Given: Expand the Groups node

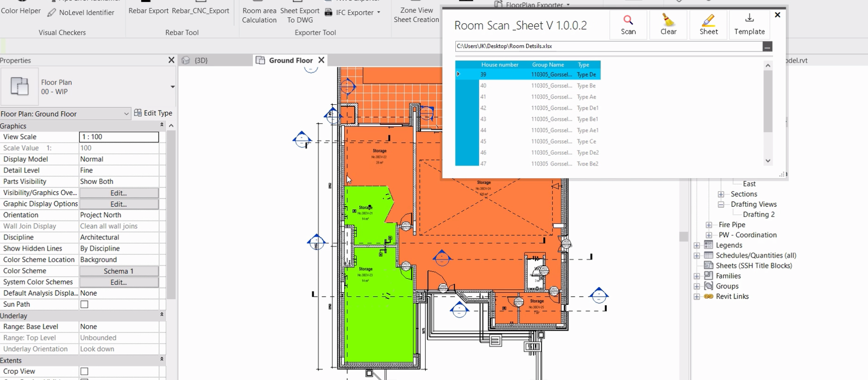Looking at the screenshot, I should (x=697, y=286).
